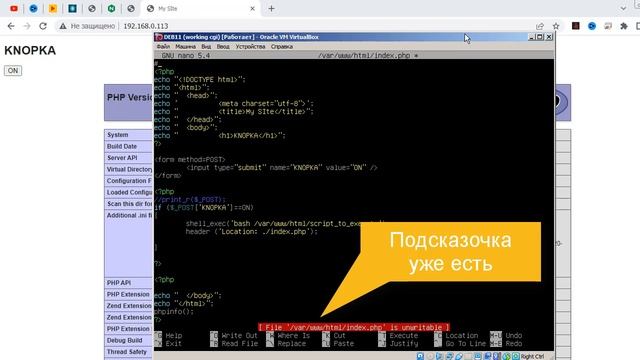Screen dimensions: 640x360
Task: Switch to the My Site browser tab
Action: click(x=200, y=8)
